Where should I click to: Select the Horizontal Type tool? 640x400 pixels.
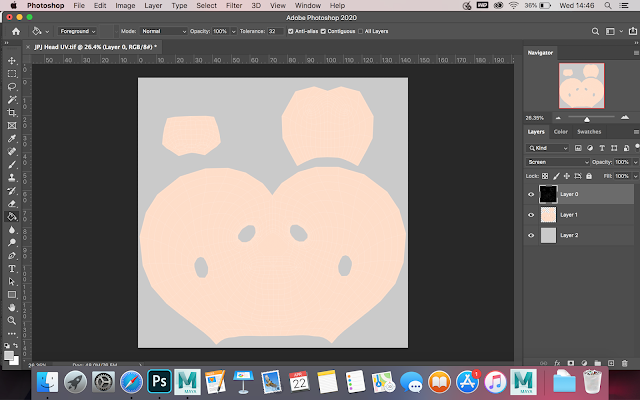12,269
